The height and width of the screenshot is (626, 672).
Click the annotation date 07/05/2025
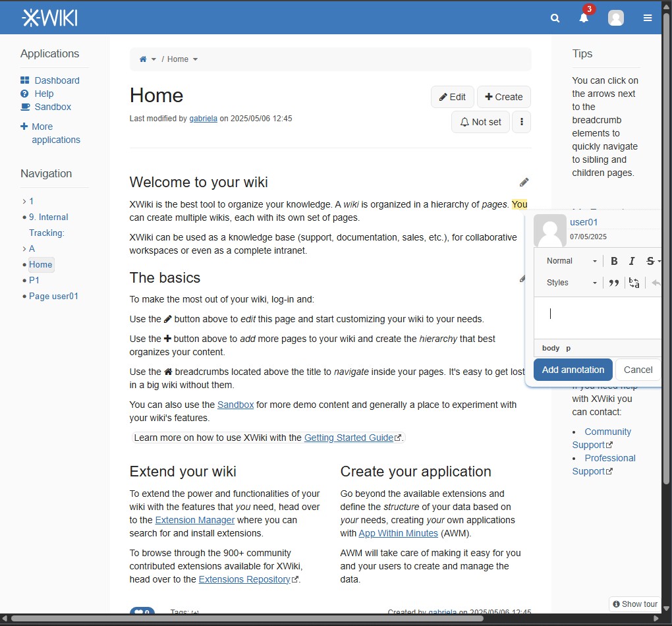(588, 237)
